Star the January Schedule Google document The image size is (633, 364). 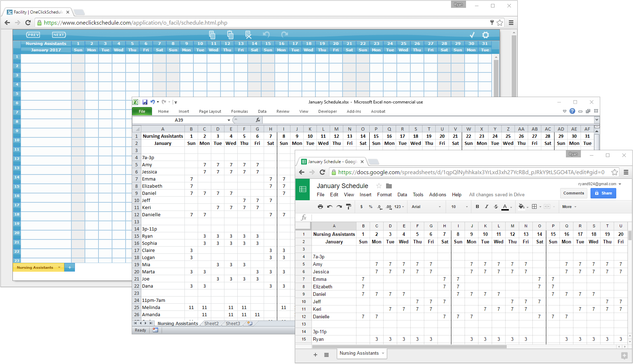[x=379, y=186]
